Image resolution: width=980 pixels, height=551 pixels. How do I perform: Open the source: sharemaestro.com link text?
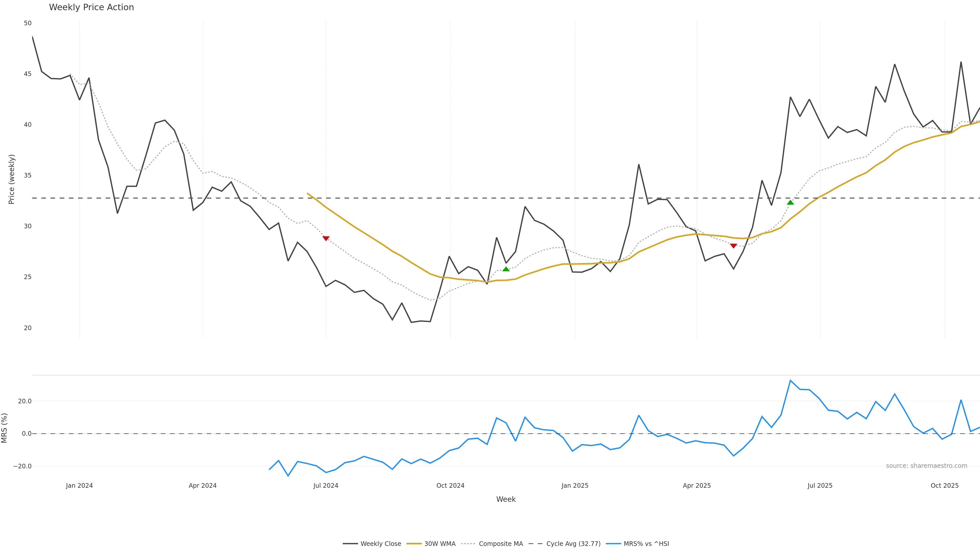point(926,466)
